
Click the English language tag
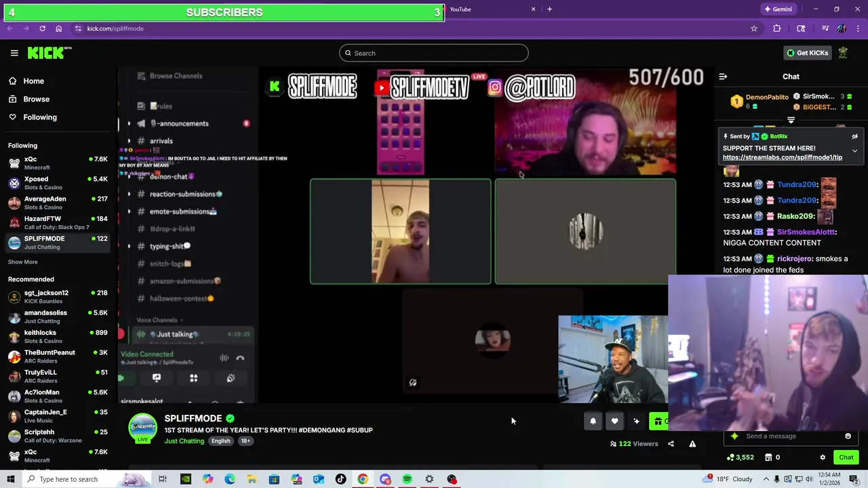tap(220, 441)
